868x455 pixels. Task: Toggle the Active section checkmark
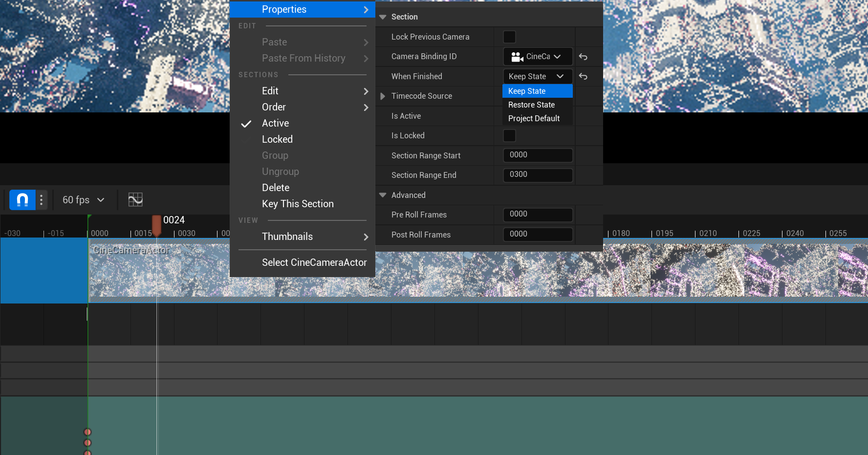(x=246, y=124)
